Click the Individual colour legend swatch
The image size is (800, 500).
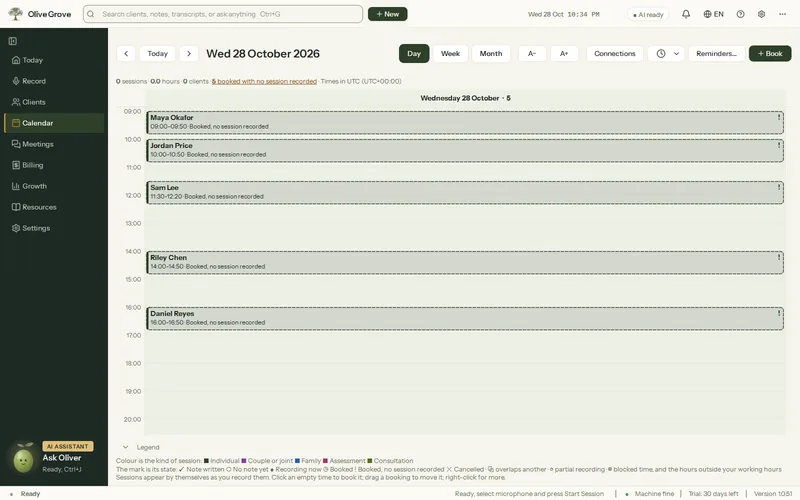coord(206,461)
